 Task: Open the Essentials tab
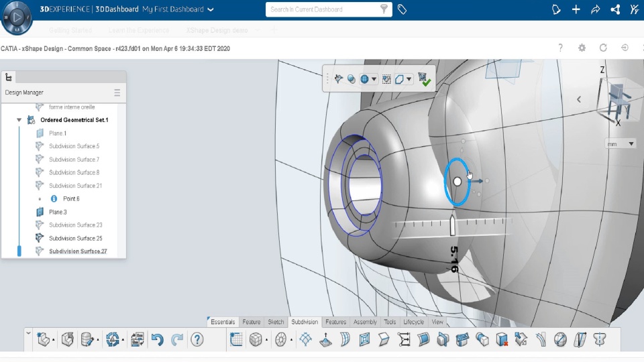[x=223, y=322]
